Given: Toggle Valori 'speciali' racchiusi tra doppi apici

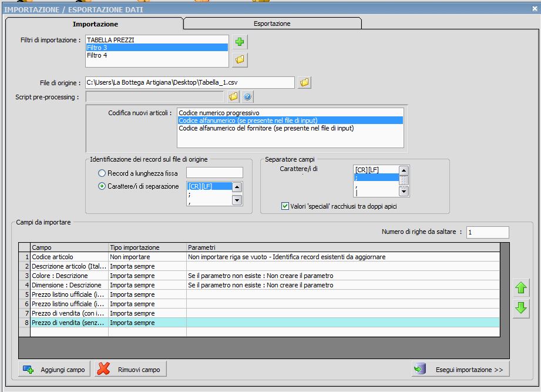Looking at the screenshot, I should point(285,206).
